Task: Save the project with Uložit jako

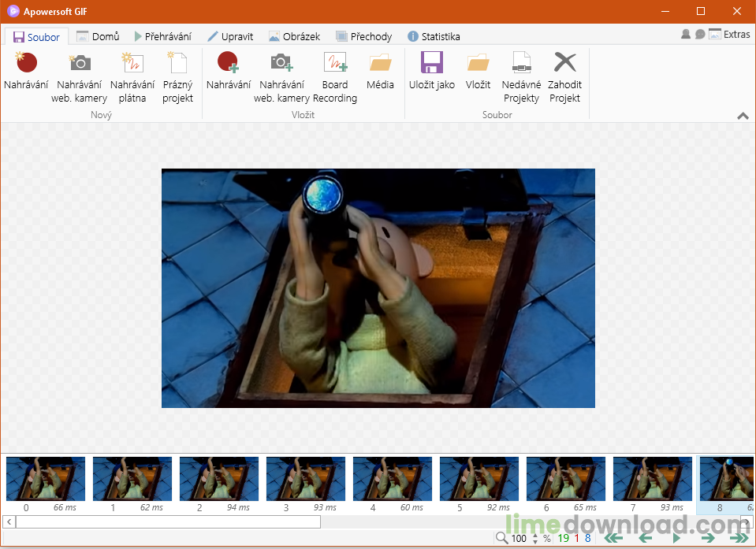Action: pyautogui.click(x=431, y=76)
